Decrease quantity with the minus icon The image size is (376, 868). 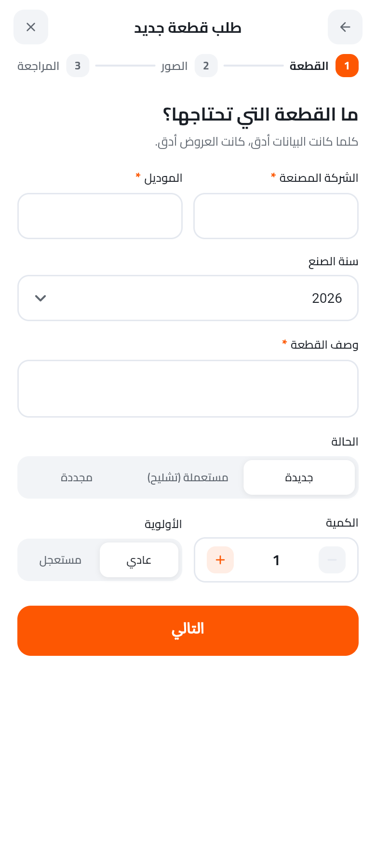click(332, 560)
